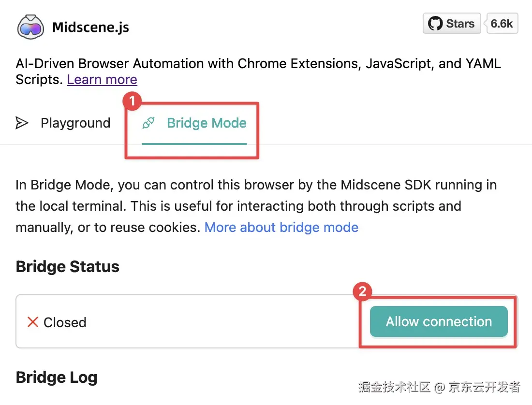This screenshot has width=532, height=405.
Task: Click the red X status icon
Action: coord(32,322)
